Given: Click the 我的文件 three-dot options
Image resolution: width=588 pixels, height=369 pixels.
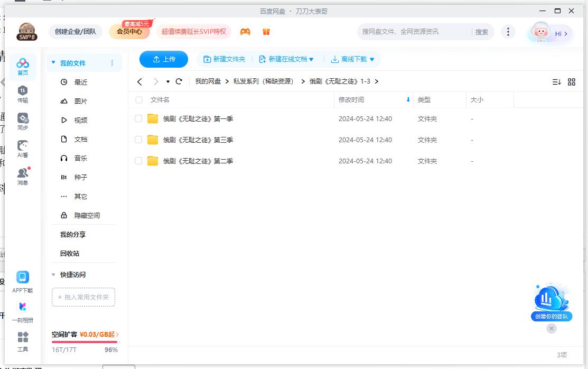Looking at the screenshot, I should [x=112, y=63].
